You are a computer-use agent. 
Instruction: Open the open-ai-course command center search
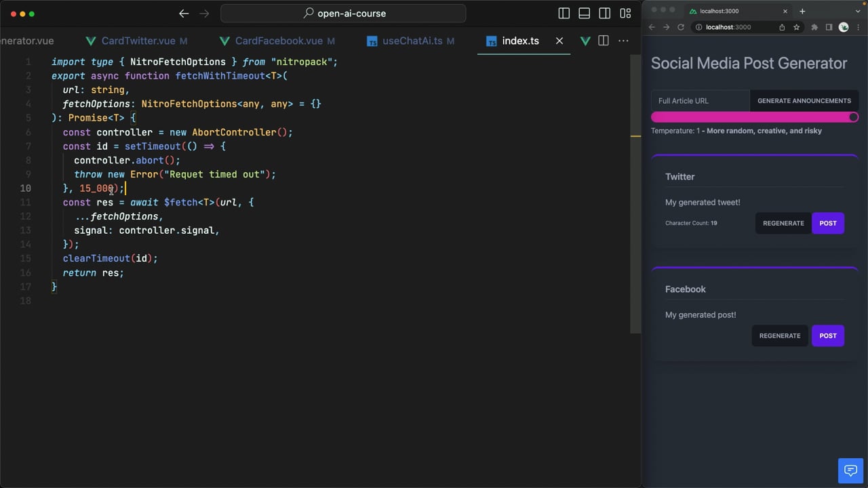point(343,14)
